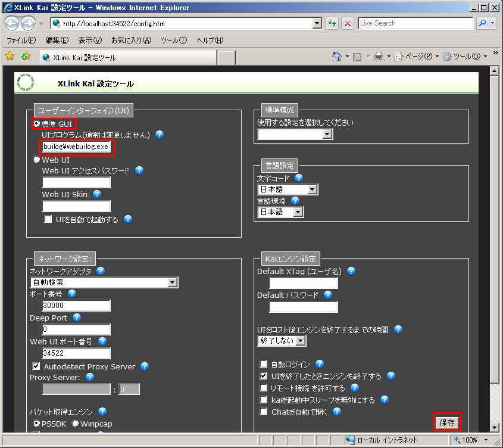Enable Chatを自動で開く checkbox
This screenshot has width=503, height=448.
coord(263,412)
